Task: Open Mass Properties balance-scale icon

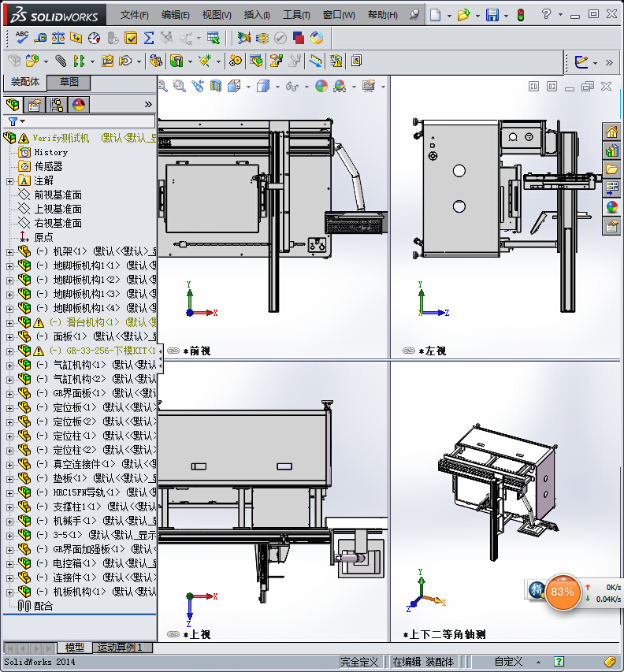Action: click(x=58, y=38)
